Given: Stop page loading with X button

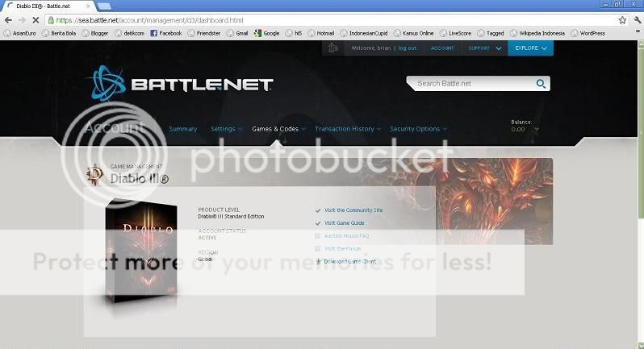Looking at the screenshot, I should [x=36, y=20].
